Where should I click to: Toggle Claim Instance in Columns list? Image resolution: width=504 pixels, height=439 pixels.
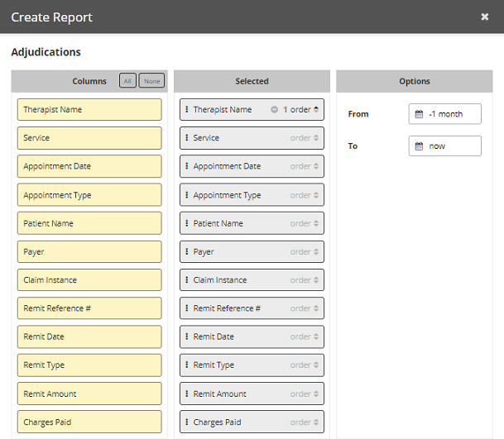tap(89, 279)
